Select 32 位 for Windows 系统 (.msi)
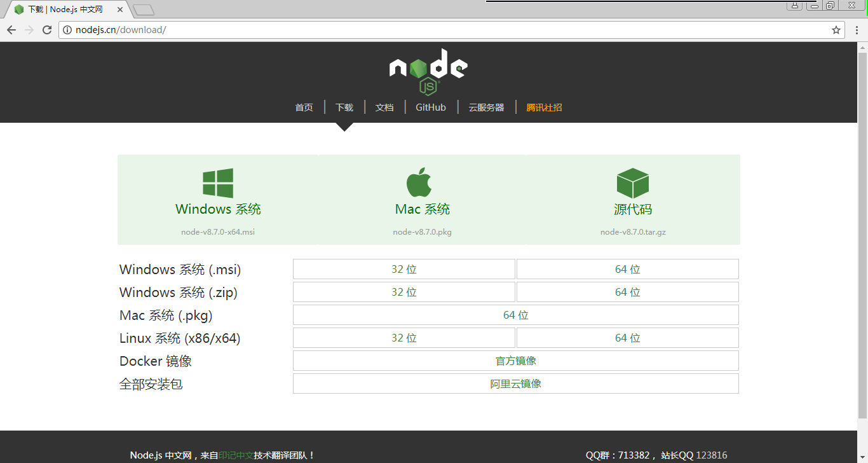 [404, 269]
